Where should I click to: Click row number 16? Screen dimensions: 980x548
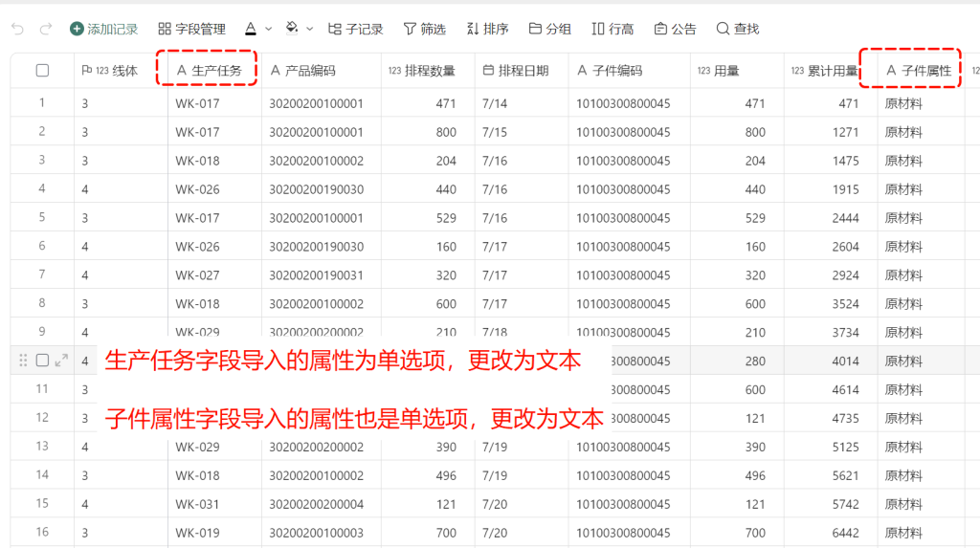coord(42,532)
